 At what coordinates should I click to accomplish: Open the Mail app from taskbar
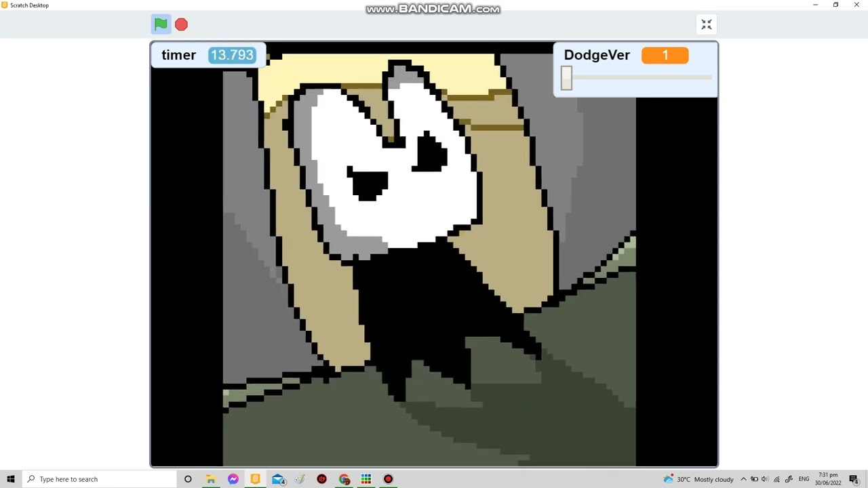pyautogui.click(x=278, y=479)
